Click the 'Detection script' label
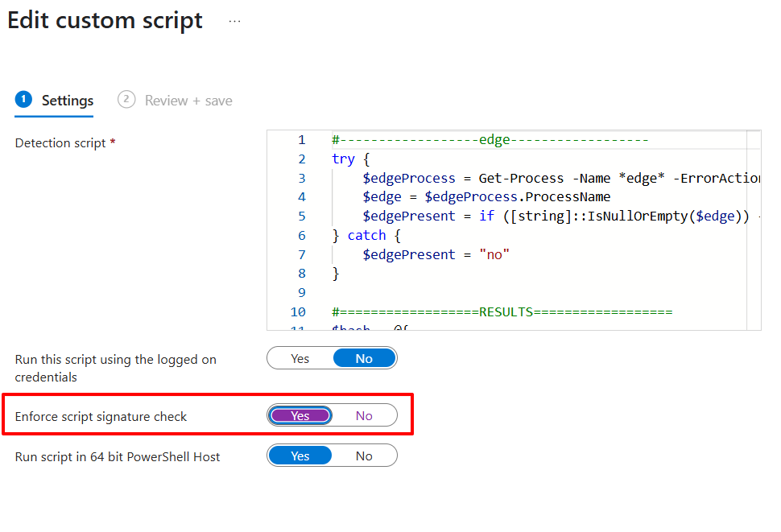 [x=60, y=142]
